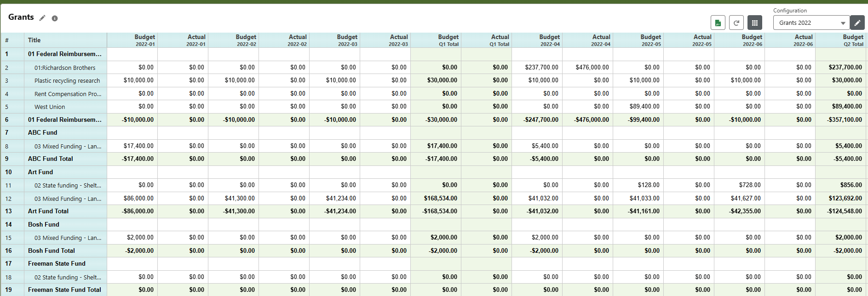Click the $41,627.00 cell in Budget 2022-06
This screenshot has height=296, width=868.
740,198
